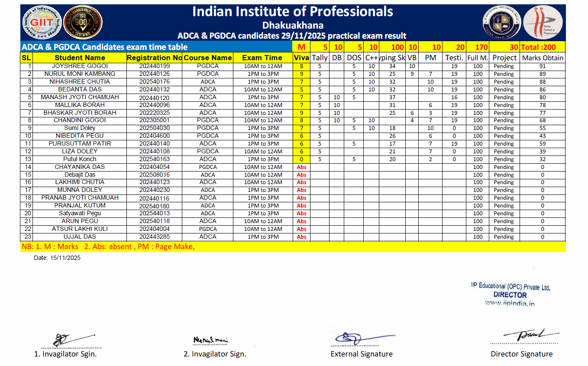Select the JOYSHREE GOGOI name cell
Screen dimensions: 588x366
coord(80,66)
